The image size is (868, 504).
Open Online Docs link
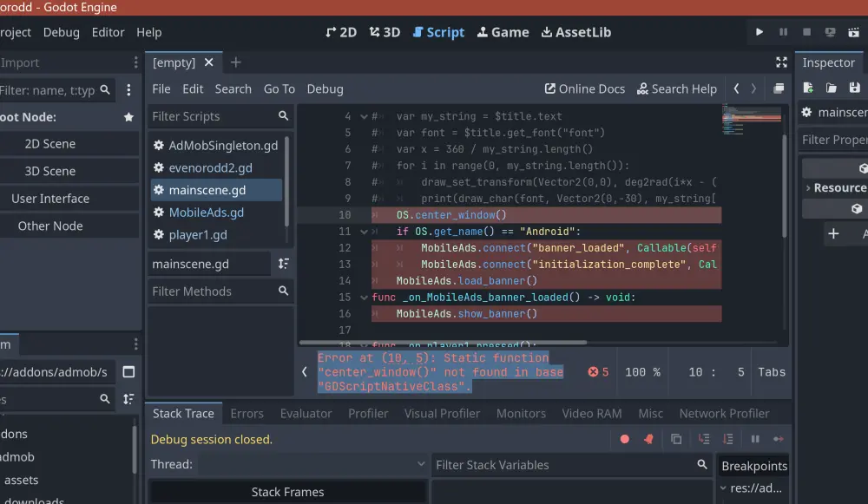pos(584,89)
